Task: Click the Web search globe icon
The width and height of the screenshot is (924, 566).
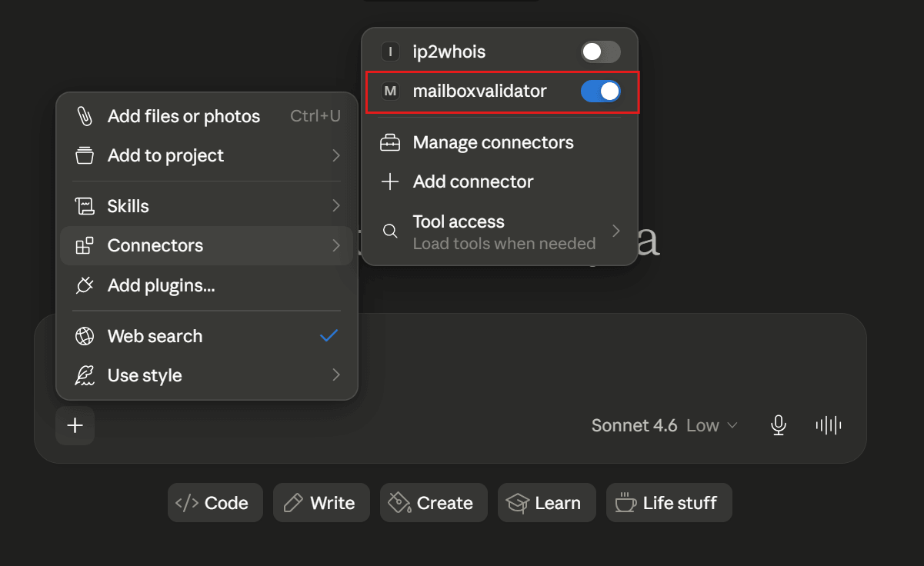Action: pos(85,336)
